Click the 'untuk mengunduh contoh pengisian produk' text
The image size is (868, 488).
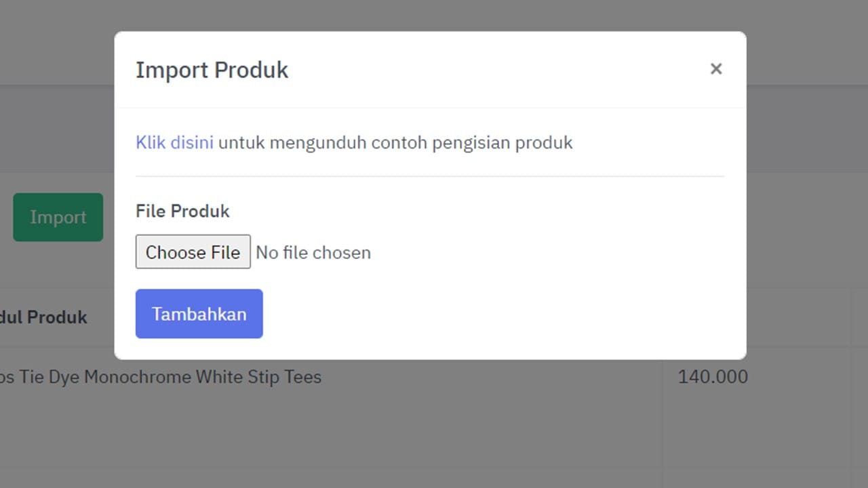[395, 142]
